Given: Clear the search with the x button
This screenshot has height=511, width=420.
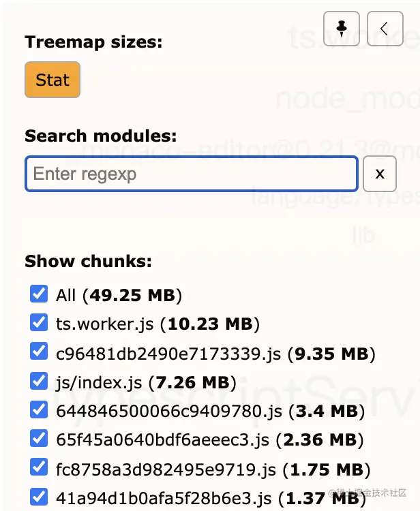Looking at the screenshot, I should coord(380,174).
